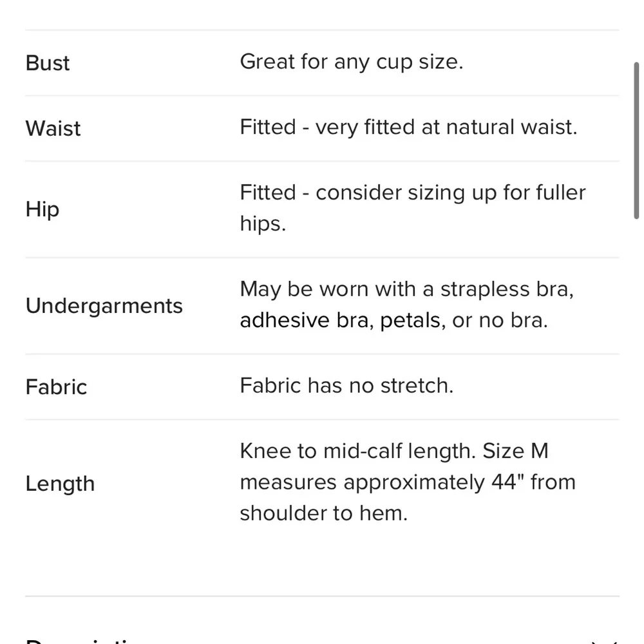Select the Fabric row label
This screenshot has width=644, height=644.
(56, 387)
